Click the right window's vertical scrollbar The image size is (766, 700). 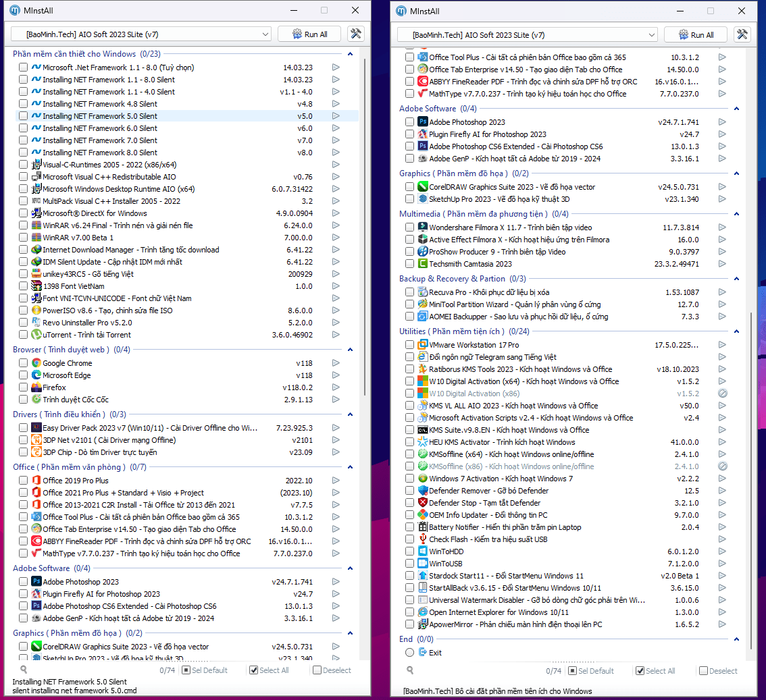pos(751,481)
